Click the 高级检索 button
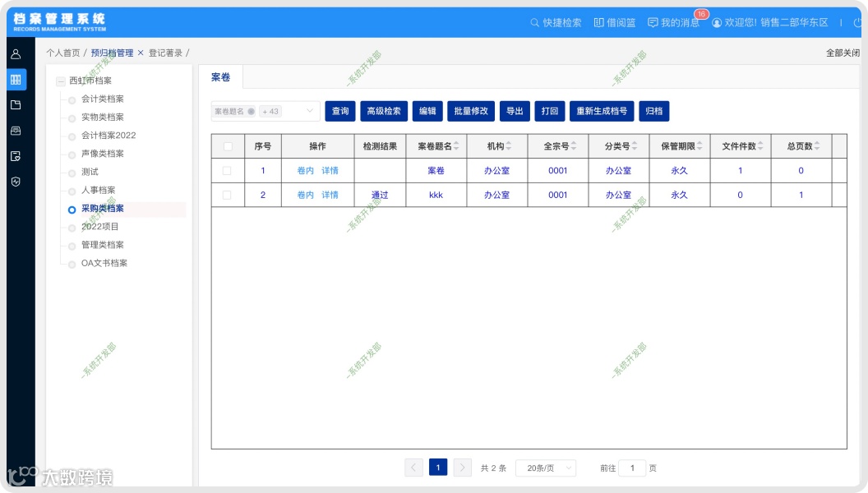The width and height of the screenshot is (868, 493). click(x=384, y=111)
